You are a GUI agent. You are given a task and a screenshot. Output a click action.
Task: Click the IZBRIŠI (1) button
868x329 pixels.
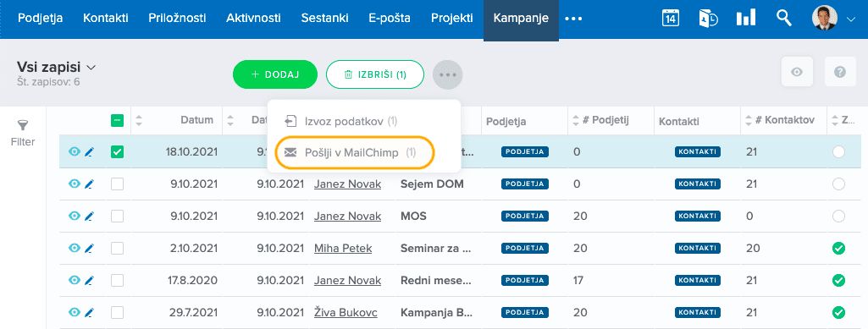[x=375, y=74]
